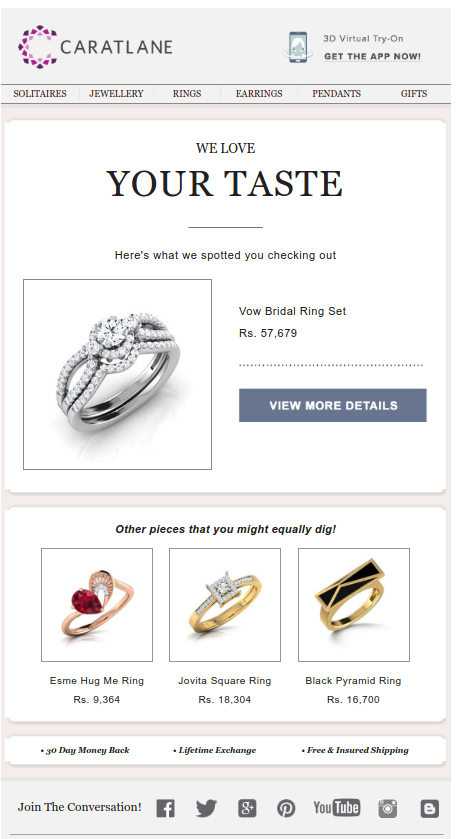View the Black Pyramid Ring image
Screen dimensions: 457x839
click(354, 605)
